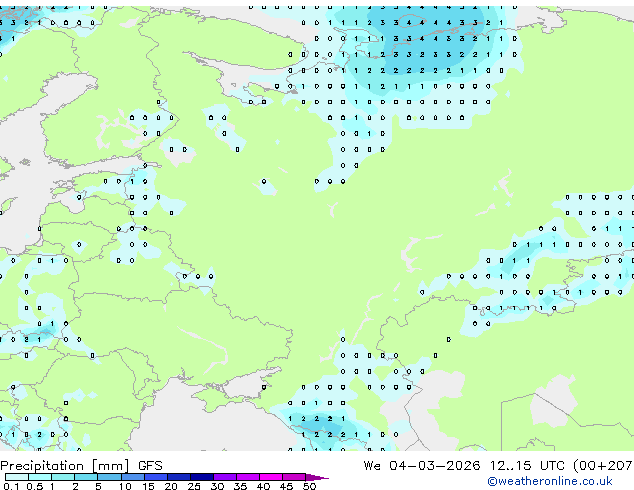The image size is (634, 490).
Task: Click the purple arrow tip past 50
Action: coord(317,477)
